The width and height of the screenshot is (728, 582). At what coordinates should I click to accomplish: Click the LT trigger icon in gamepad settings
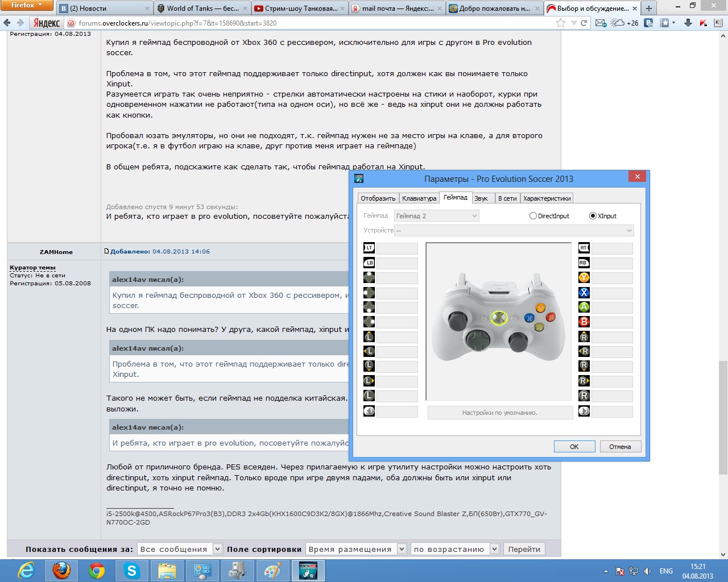point(369,248)
